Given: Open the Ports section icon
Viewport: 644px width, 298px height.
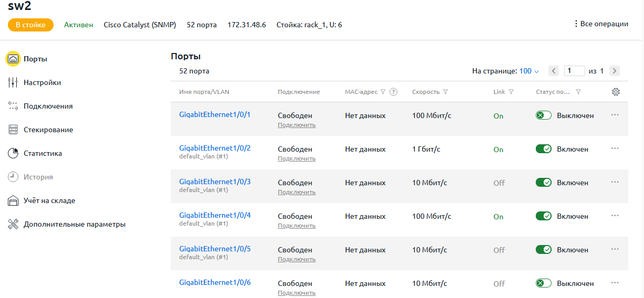Looking at the screenshot, I should coord(13,59).
